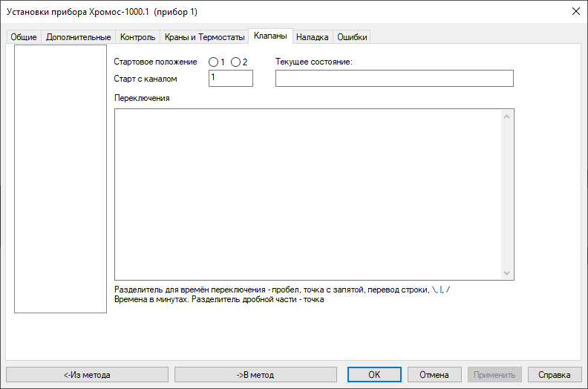Image resolution: width=588 pixels, height=389 pixels.
Task: Open the Общие tab
Action: [x=24, y=37]
